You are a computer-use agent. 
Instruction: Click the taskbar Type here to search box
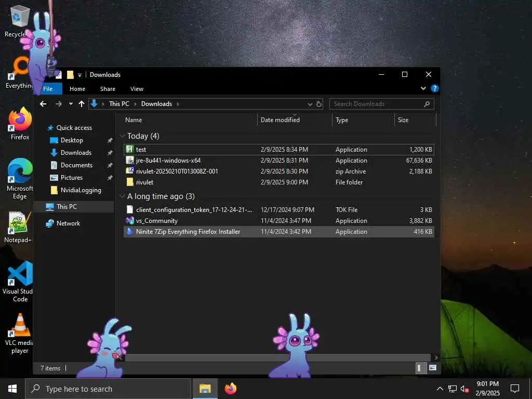coord(108,389)
